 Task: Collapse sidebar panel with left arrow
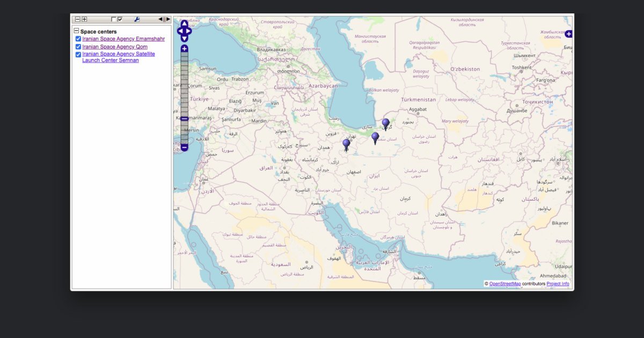click(160, 19)
